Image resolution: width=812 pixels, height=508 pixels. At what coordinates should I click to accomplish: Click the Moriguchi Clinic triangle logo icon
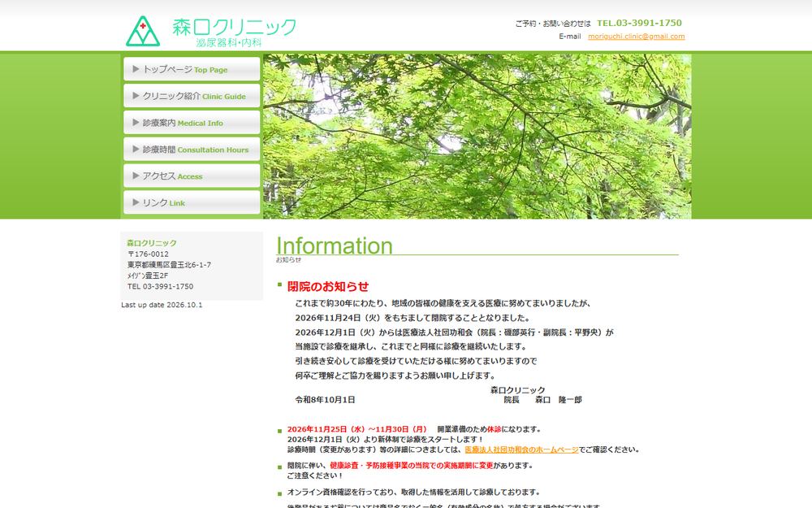point(143,31)
